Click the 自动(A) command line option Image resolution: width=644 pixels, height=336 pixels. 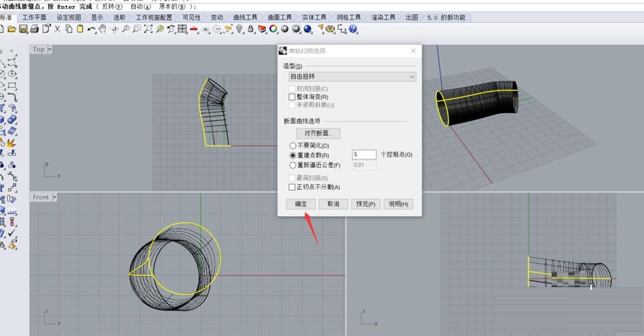[x=141, y=7]
